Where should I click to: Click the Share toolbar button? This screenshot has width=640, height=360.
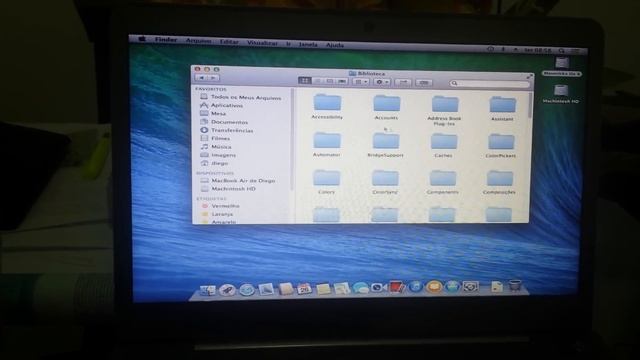point(403,82)
